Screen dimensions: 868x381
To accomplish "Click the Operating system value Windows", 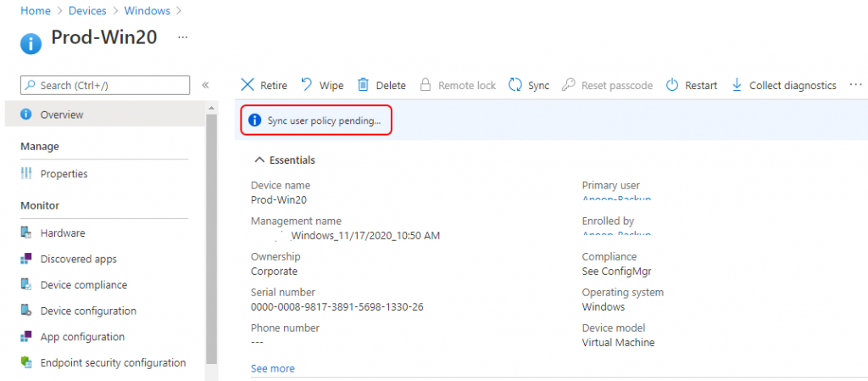I will (x=604, y=307).
